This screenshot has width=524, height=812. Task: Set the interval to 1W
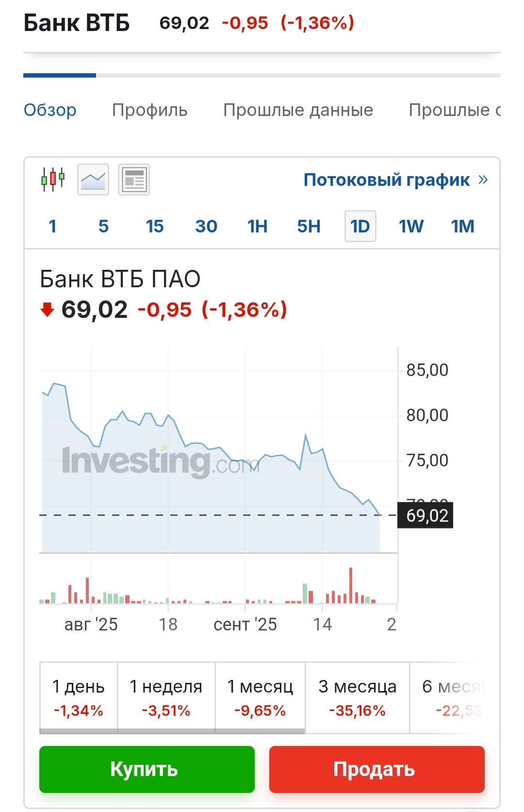tap(411, 226)
